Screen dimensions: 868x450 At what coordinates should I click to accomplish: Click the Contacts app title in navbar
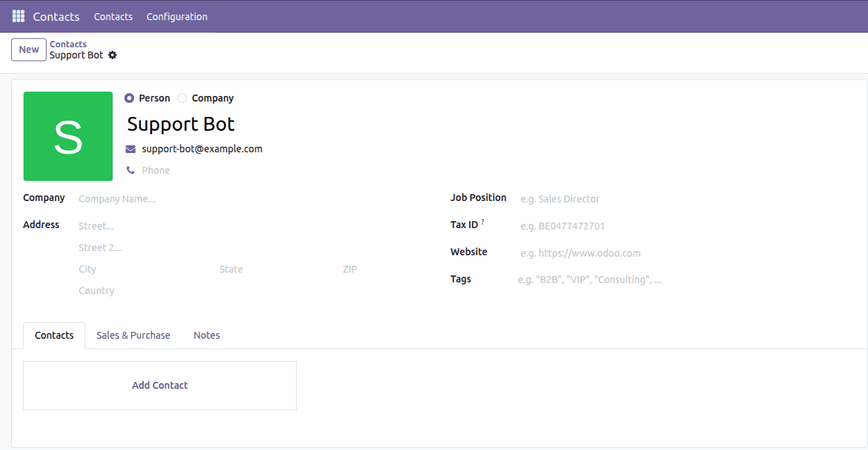(56, 16)
